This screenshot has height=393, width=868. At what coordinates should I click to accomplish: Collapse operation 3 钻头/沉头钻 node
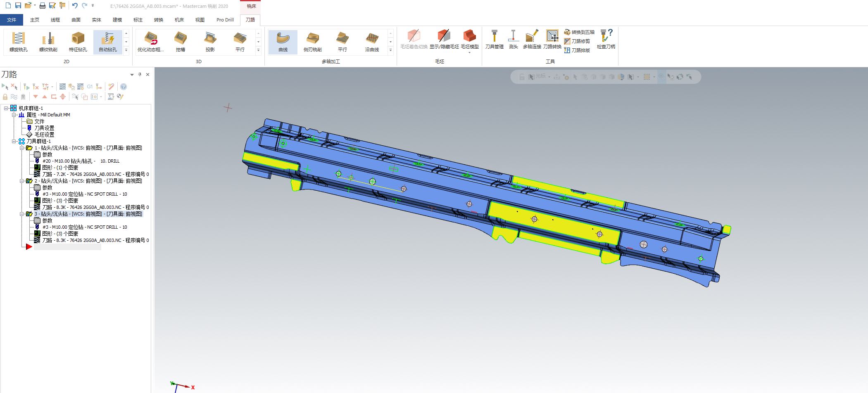pyautogui.click(x=22, y=214)
